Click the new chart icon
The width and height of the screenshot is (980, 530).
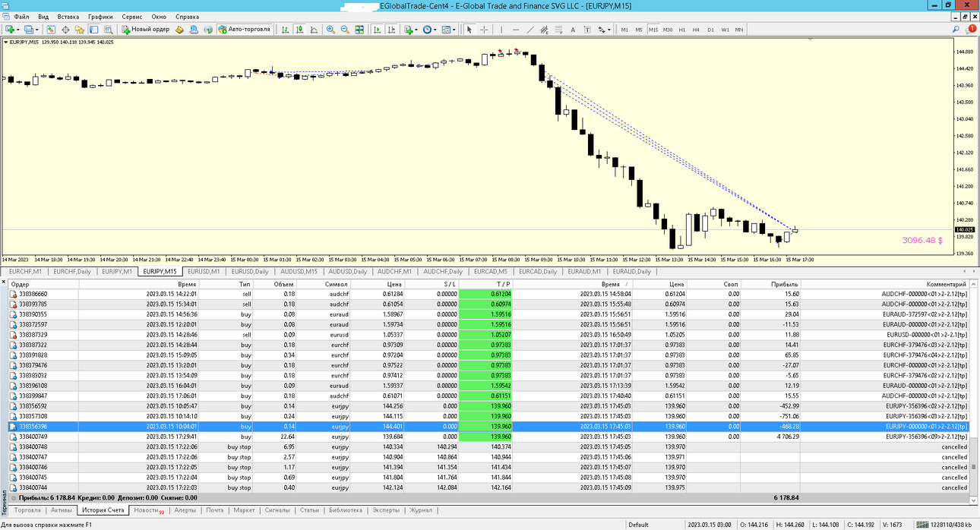(9, 30)
